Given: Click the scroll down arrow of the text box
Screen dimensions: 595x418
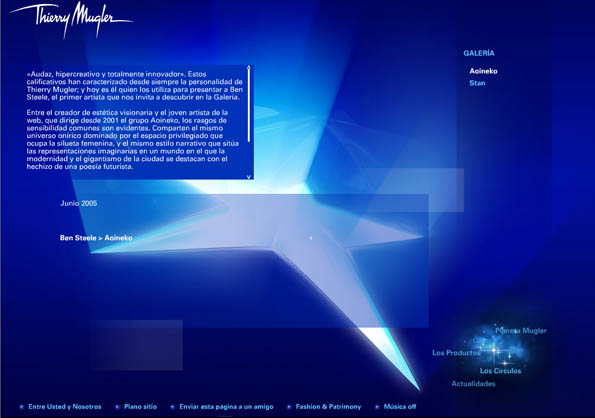Looking at the screenshot, I should point(249,176).
